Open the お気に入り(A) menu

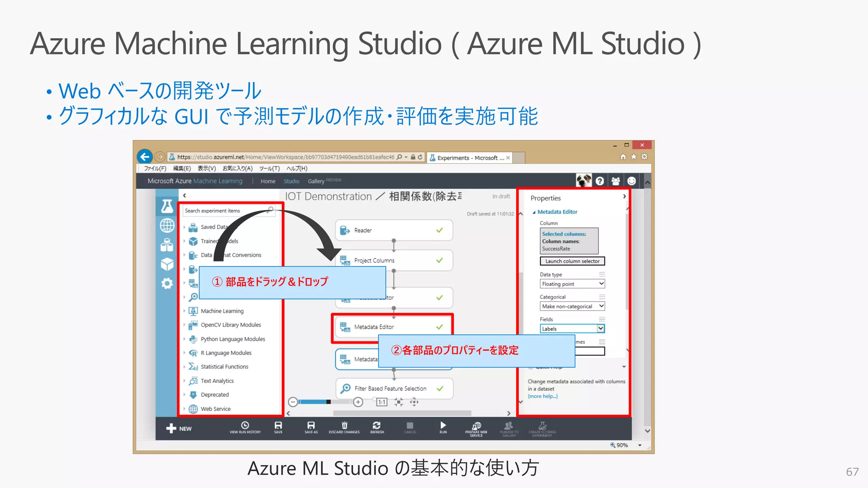point(237,168)
